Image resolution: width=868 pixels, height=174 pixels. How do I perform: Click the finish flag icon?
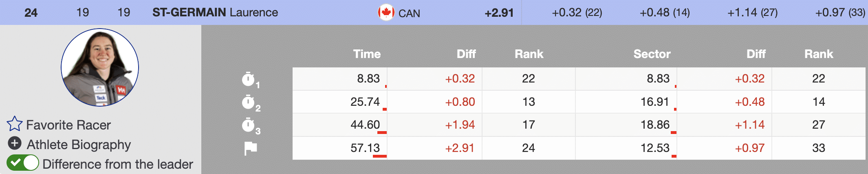pyautogui.click(x=250, y=148)
